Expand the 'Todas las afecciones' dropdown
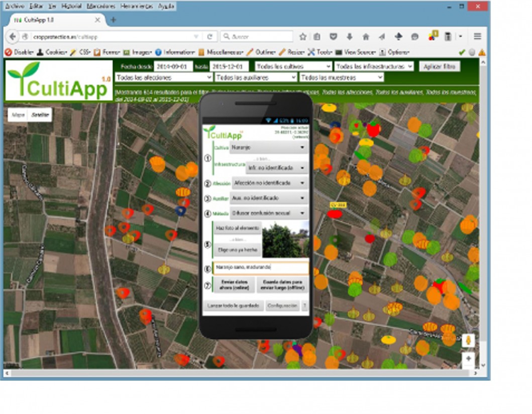The image size is (532, 414). (164, 78)
